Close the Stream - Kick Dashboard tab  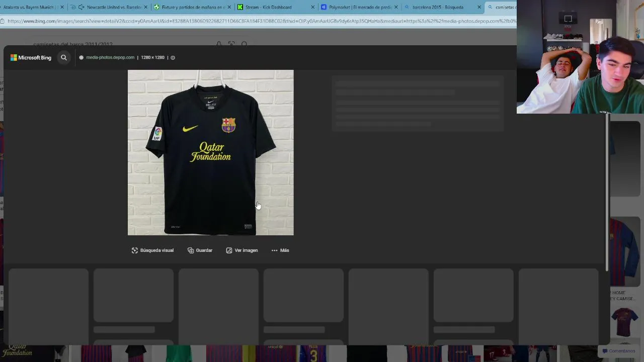[x=312, y=7]
